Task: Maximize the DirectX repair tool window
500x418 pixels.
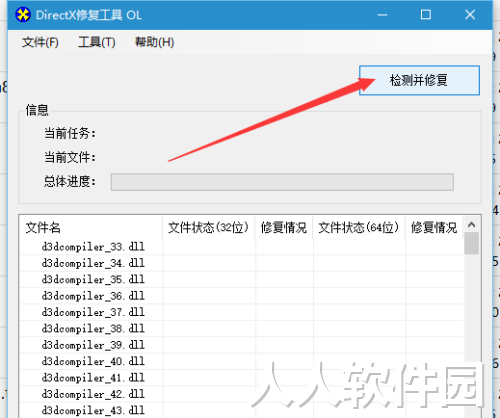Action: coord(426,15)
